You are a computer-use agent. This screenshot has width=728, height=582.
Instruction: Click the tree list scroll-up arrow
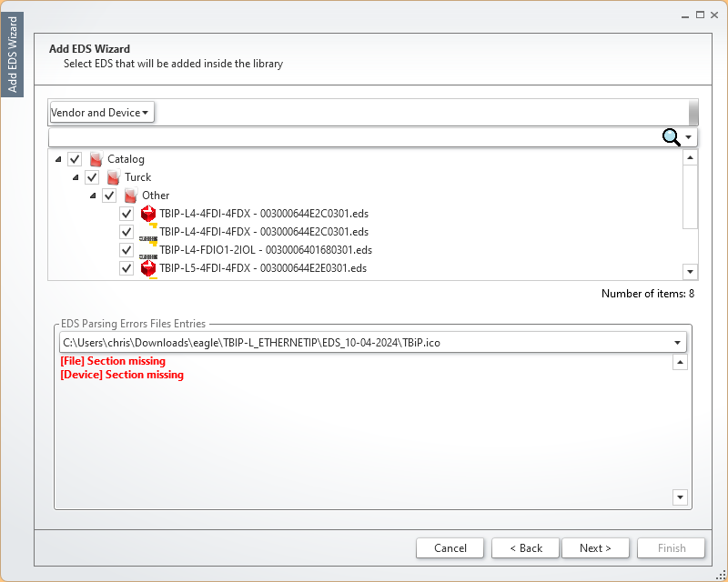coord(690,158)
